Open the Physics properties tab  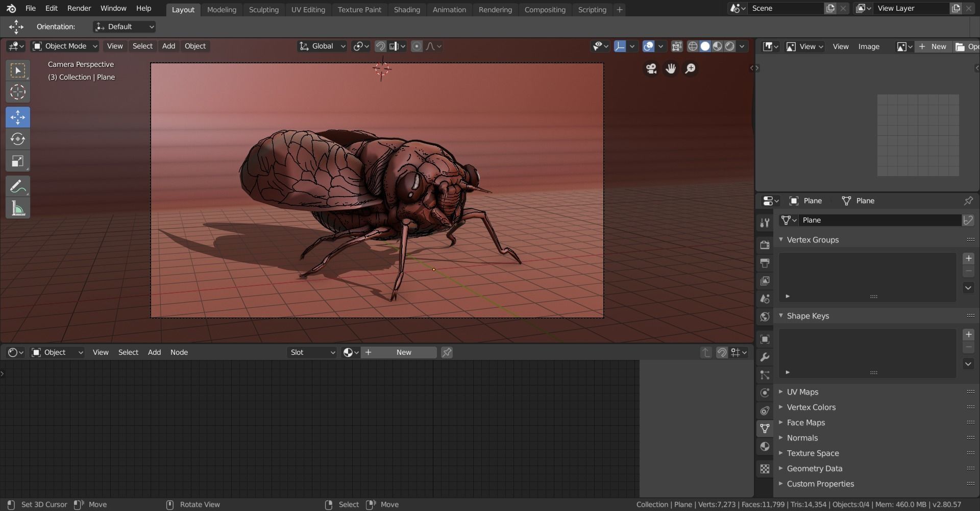coord(765,393)
